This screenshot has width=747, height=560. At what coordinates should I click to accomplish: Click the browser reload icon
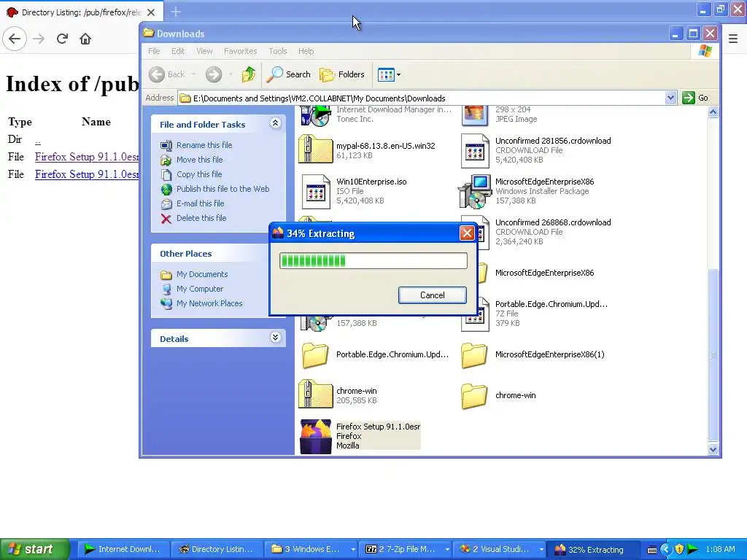point(62,39)
